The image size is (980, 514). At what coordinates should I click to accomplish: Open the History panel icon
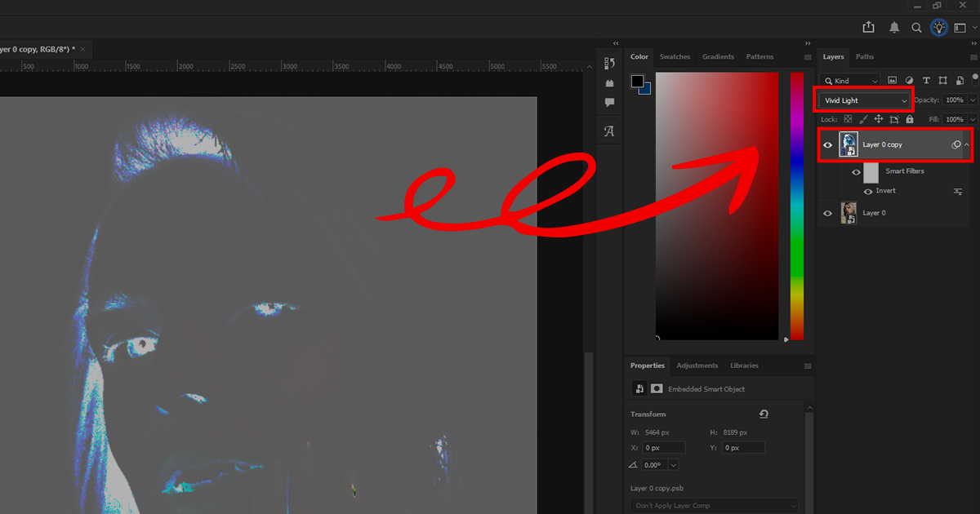click(609, 64)
